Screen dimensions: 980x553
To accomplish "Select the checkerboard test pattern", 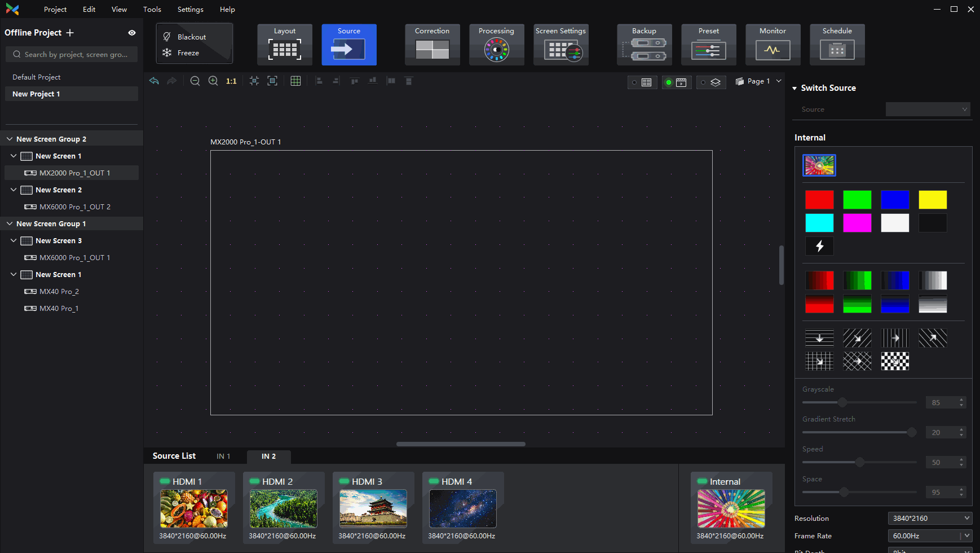I will click(895, 361).
